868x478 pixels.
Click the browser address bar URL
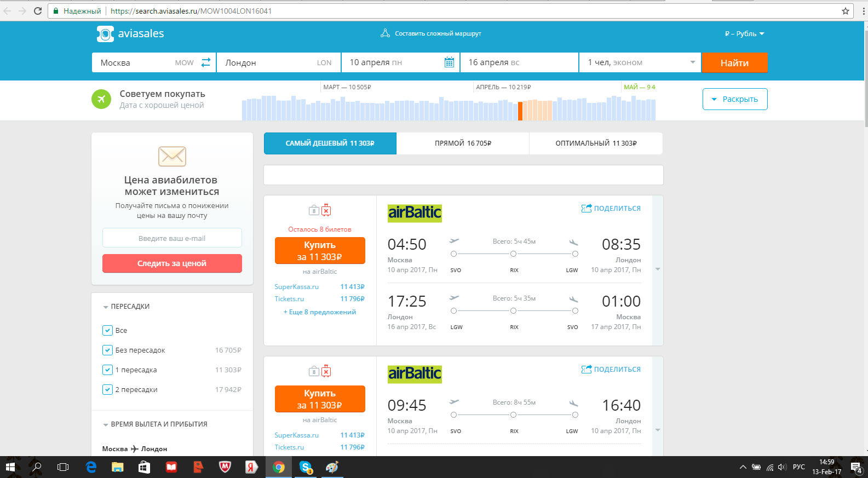[191, 11]
